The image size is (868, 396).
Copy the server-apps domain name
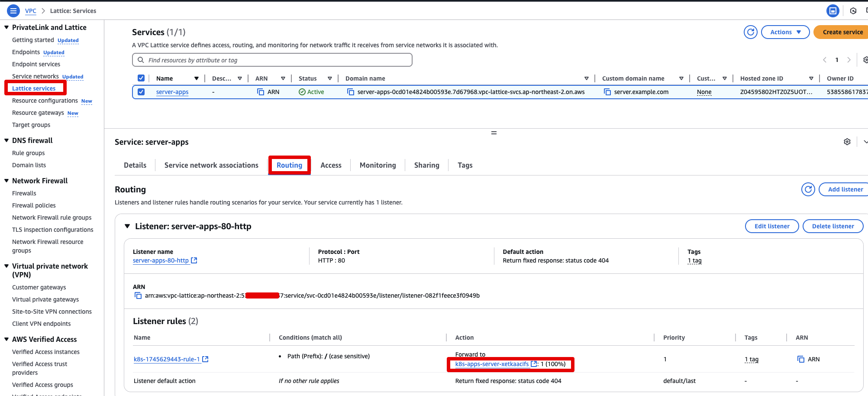point(351,92)
